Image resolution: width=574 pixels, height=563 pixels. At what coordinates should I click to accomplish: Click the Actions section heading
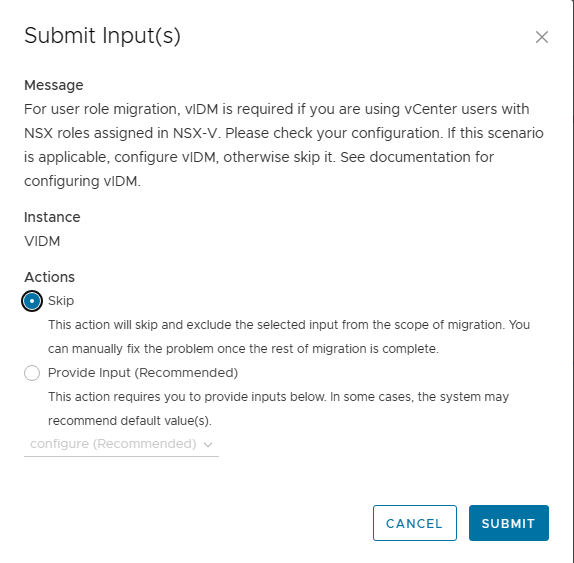[49, 277]
